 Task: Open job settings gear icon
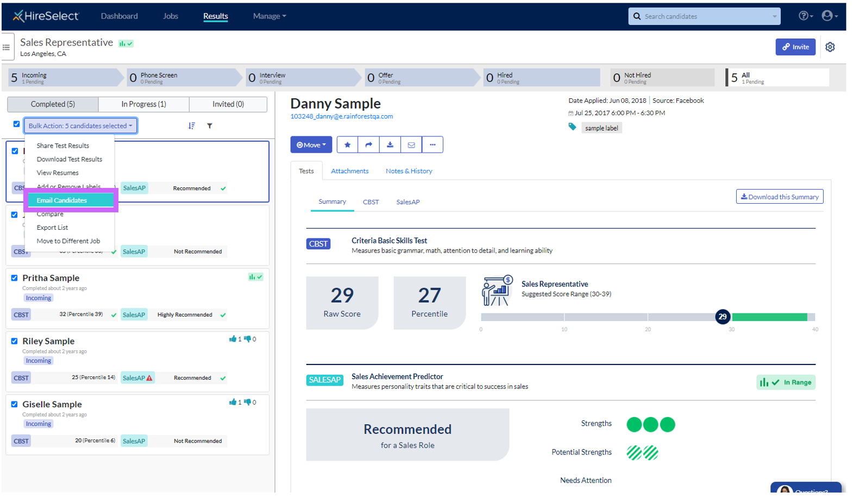830,47
